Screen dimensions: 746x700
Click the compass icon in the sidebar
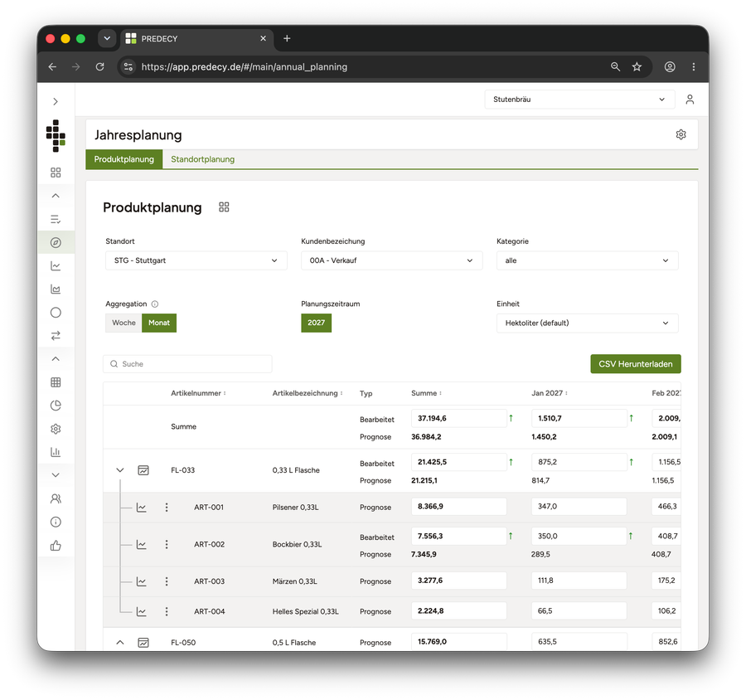56,243
